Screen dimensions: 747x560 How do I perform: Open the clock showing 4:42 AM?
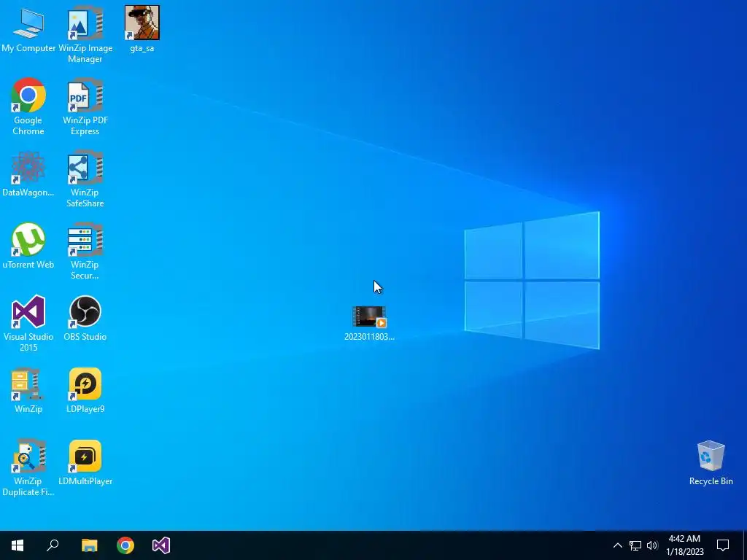click(x=684, y=545)
